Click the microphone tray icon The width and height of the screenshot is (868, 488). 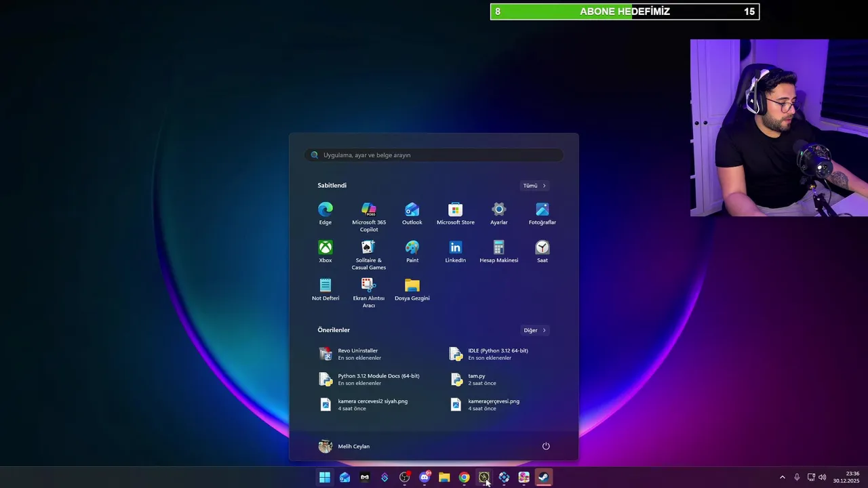(797, 477)
